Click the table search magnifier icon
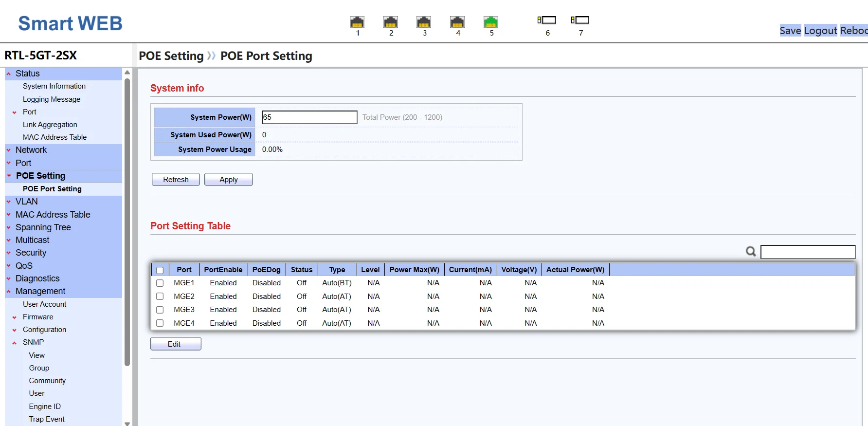 [x=751, y=251]
